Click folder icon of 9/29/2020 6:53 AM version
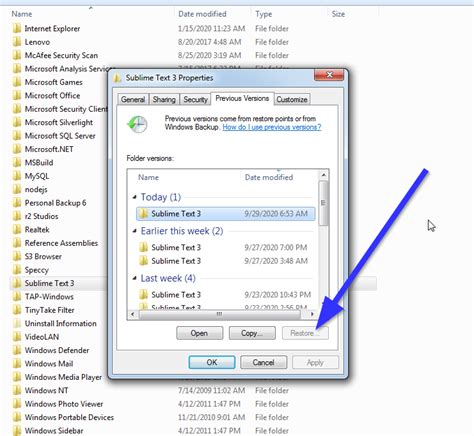474x436 pixels. click(143, 213)
